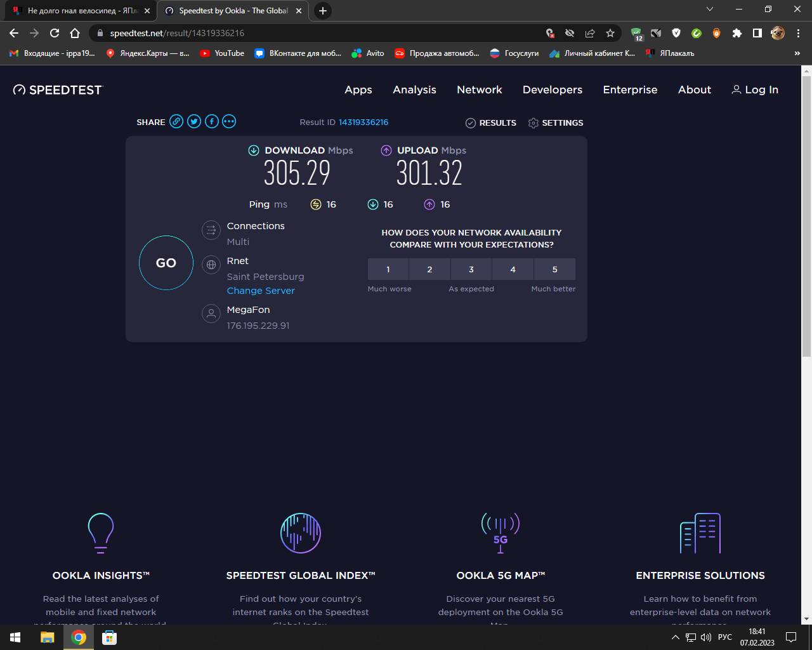
Task: Open Speedtest Settings
Action: tap(556, 123)
